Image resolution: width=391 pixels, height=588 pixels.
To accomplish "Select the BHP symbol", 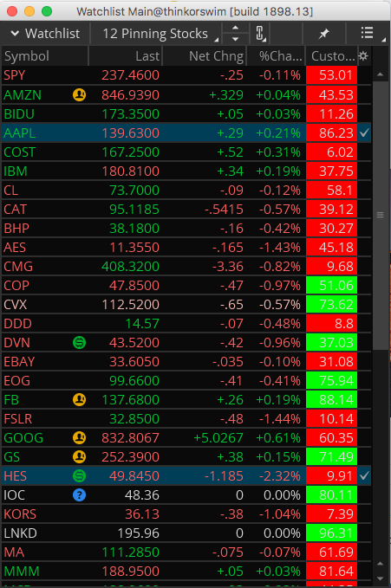I will point(16,228).
